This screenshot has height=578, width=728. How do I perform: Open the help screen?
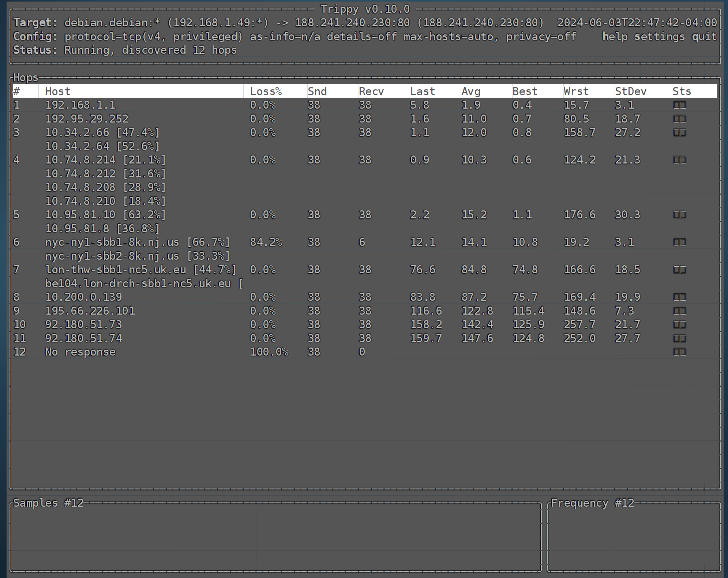[615, 37]
